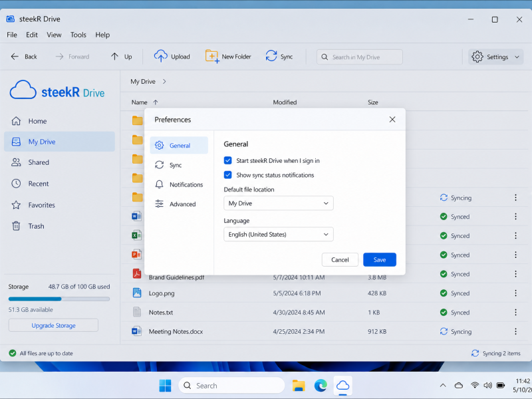Image resolution: width=532 pixels, height=399 pixels.
Task: Open the File menu
Action: coord(12,35)
